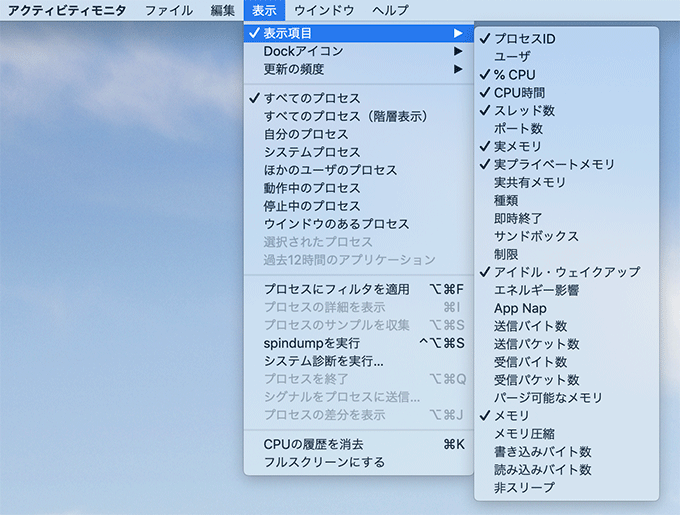Open the ウインドウ menu

click(327, 10)
